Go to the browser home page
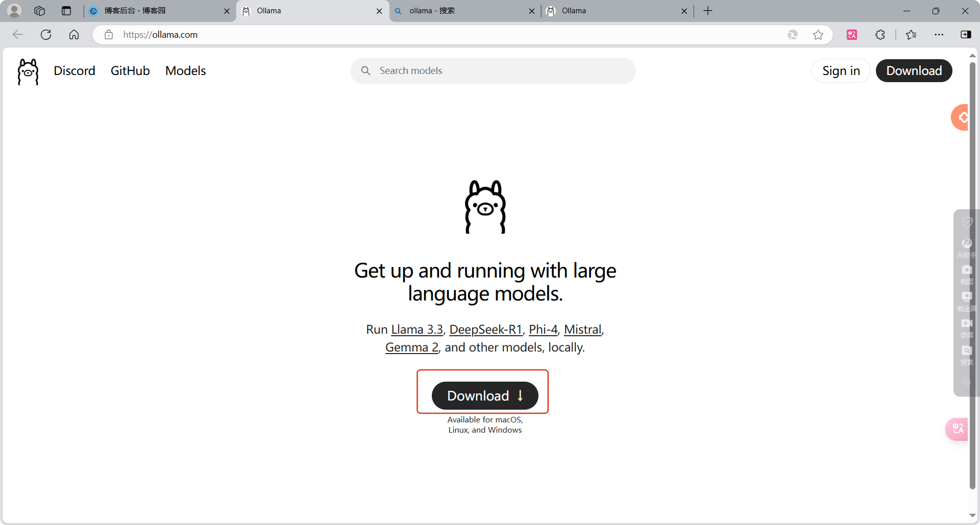 74,35
